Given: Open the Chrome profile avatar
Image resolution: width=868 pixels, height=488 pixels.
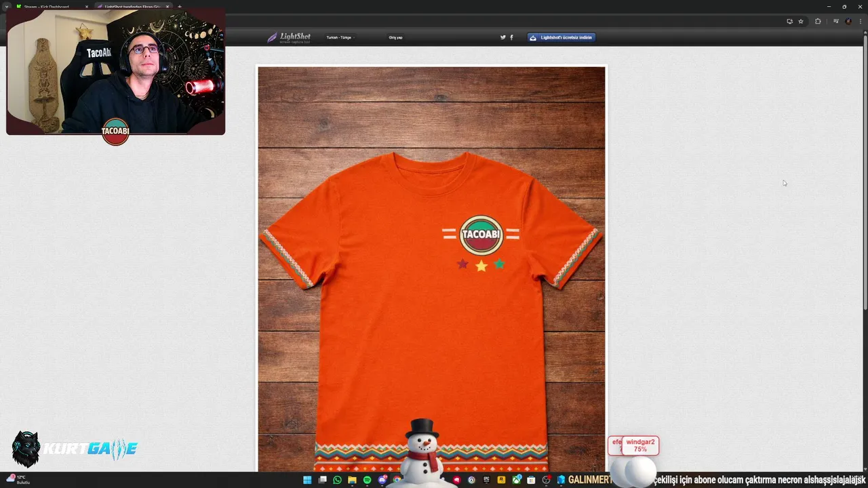Looking at the screenshot, I should point(848,21).
